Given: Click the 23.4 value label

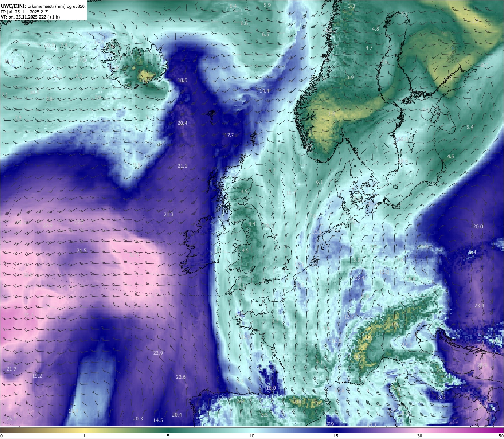Looking at the screenshot, I should (x=479, y=306).
